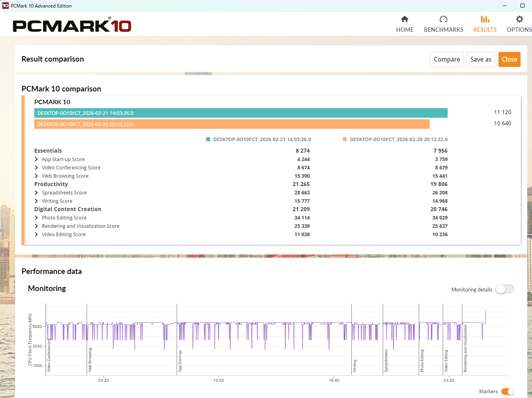The width and height of the screenshot is (532, 398).
Task: Click the Video Editing marker in the chart
Action: (x=446, y=361)
